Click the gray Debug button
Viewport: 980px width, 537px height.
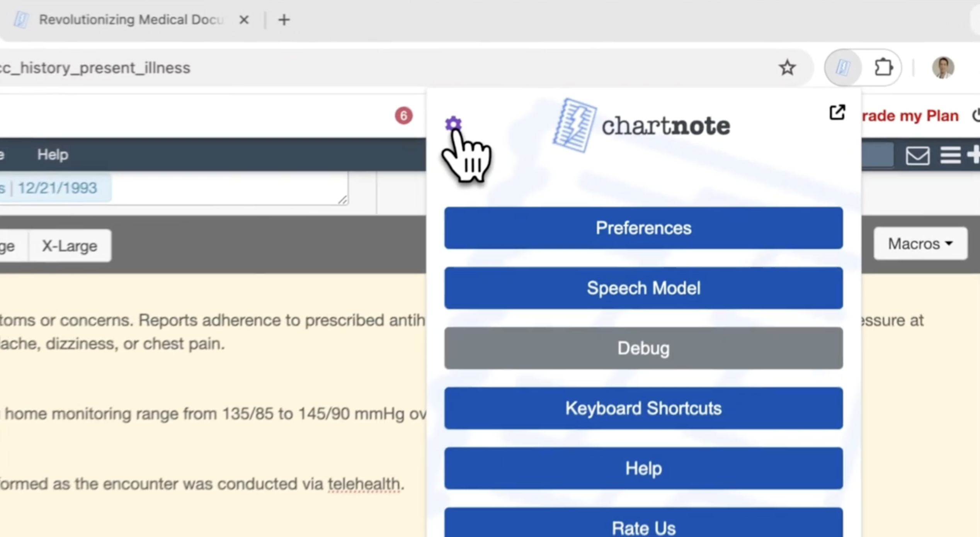click(643, 348)
